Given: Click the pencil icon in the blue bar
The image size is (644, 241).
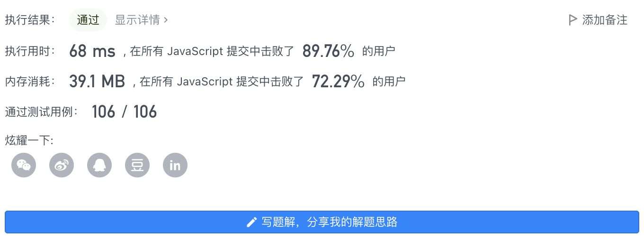Looking at the screenshot, I should tap(252, 222).
